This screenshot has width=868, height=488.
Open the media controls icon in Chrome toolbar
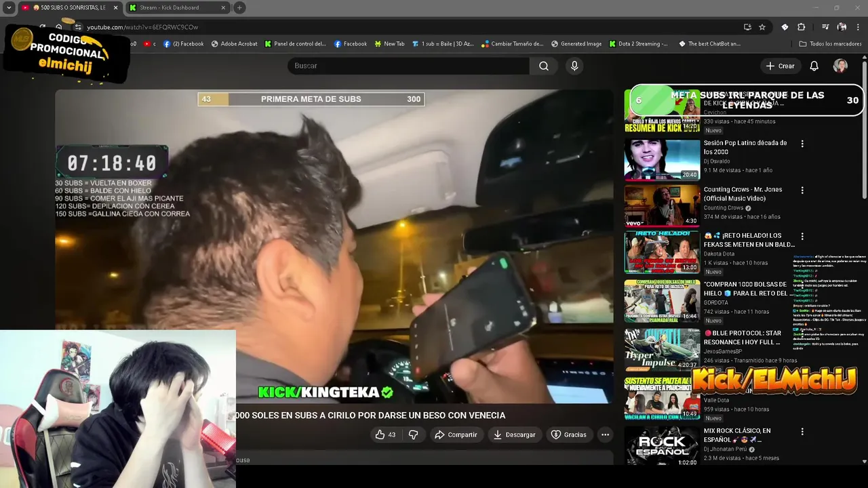pyautogui.click(x=825, y=27)
